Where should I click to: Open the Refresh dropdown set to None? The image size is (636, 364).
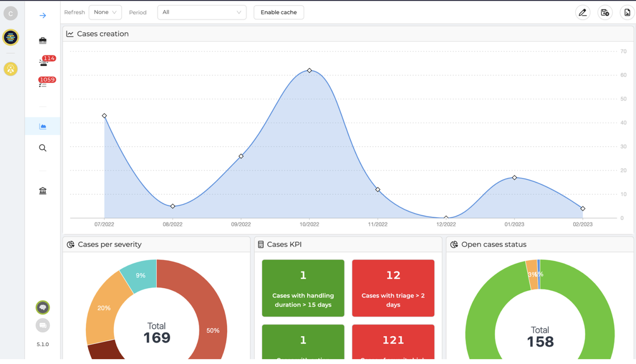[x=105, y=12]
